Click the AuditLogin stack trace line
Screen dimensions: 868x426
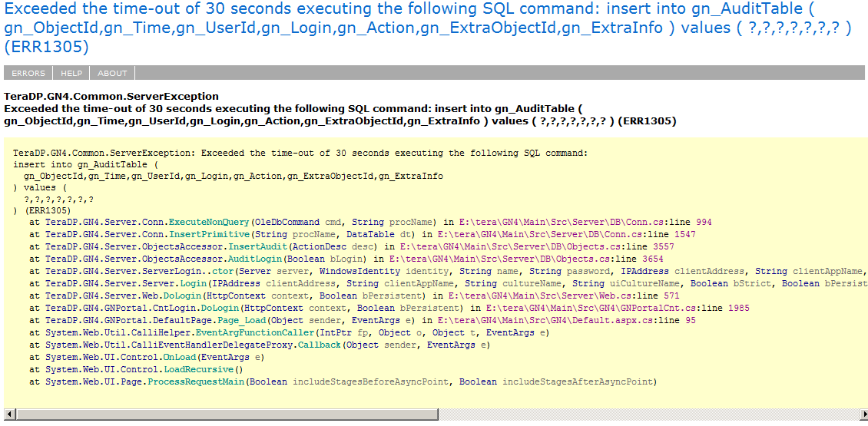(346, 259)
